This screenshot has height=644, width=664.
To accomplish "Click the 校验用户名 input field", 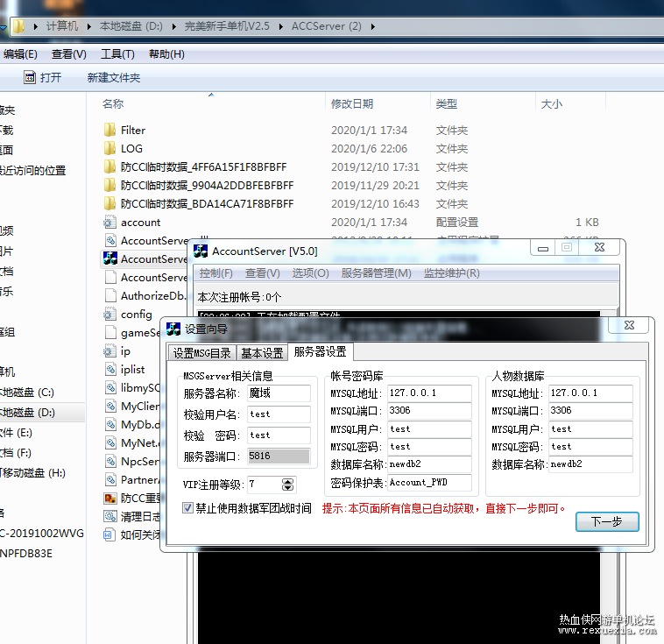I will 279,414.
